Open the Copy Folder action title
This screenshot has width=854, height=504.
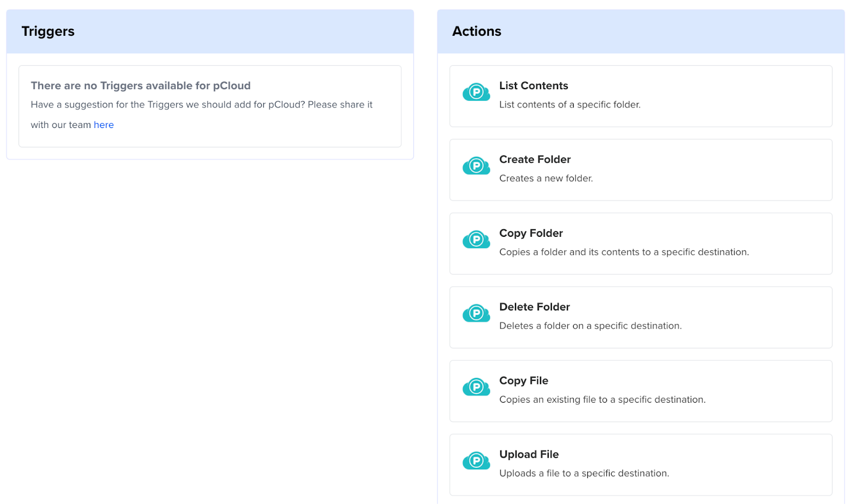pos(531,233)
